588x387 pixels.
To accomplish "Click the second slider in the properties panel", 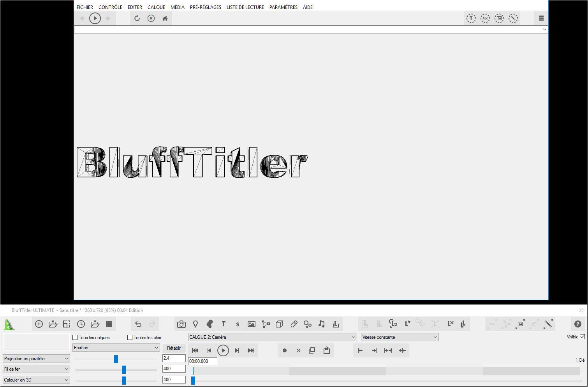I will (116, 369).
